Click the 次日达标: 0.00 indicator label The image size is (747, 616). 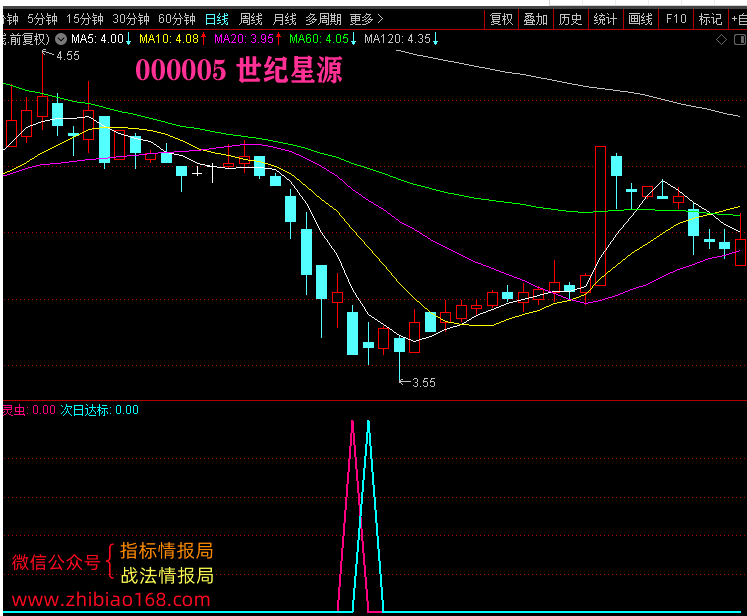coord(100,410)
